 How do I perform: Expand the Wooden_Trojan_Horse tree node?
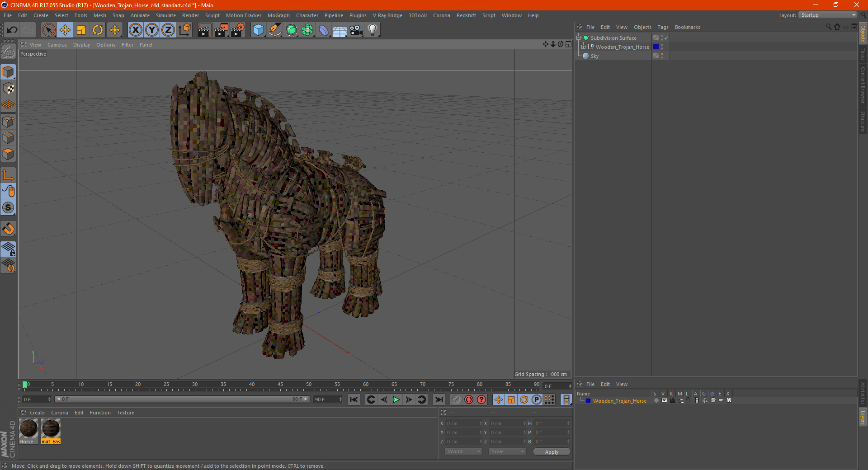(584, 47)
